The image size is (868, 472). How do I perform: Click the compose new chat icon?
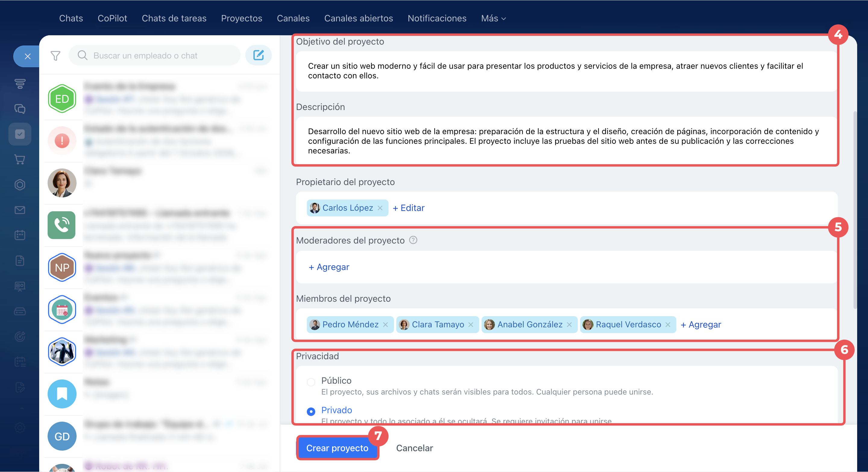259,55
